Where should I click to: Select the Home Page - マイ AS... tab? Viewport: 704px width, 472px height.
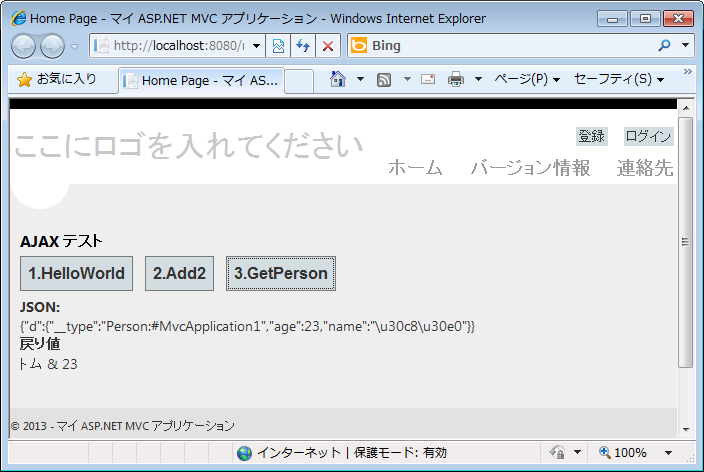(x=202, y=80)
